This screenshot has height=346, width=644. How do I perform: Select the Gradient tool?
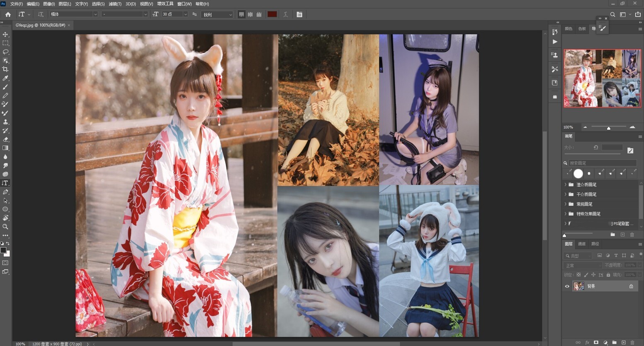point(5,148)
